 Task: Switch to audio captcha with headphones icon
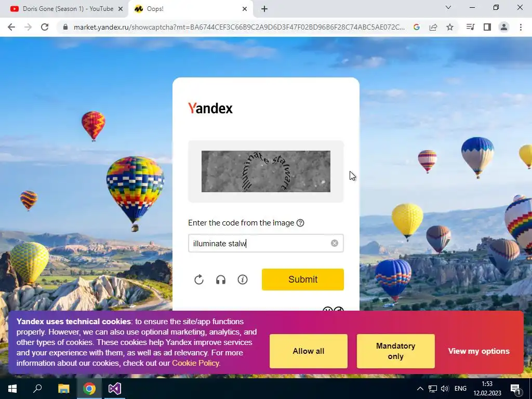[x=221, y=280]
